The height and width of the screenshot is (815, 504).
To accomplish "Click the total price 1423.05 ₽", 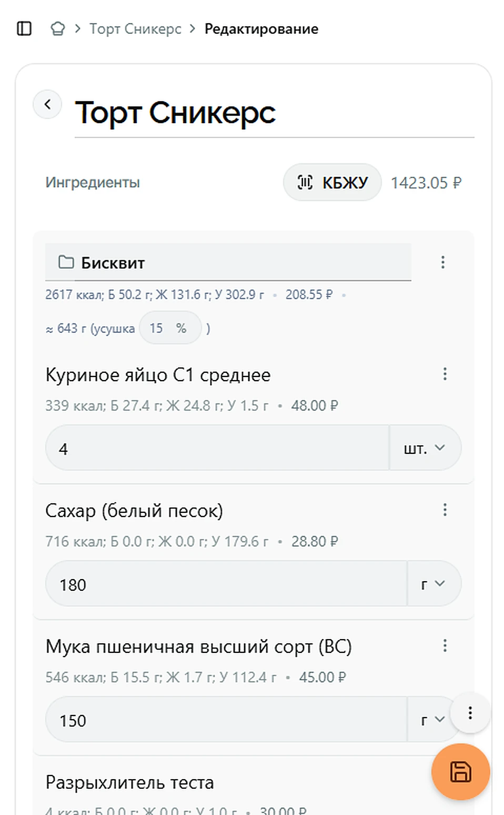I will 426,183.
